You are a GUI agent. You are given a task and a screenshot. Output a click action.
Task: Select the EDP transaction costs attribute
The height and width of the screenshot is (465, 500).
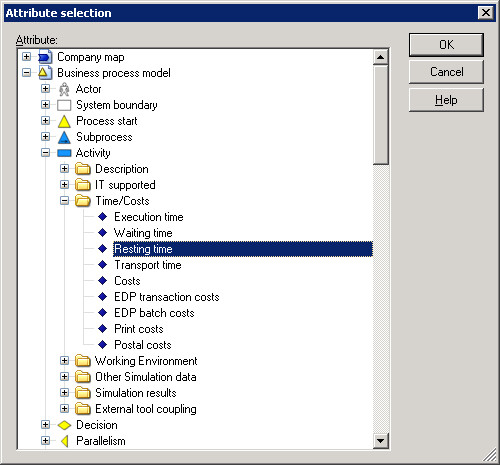tap(167, 297)
